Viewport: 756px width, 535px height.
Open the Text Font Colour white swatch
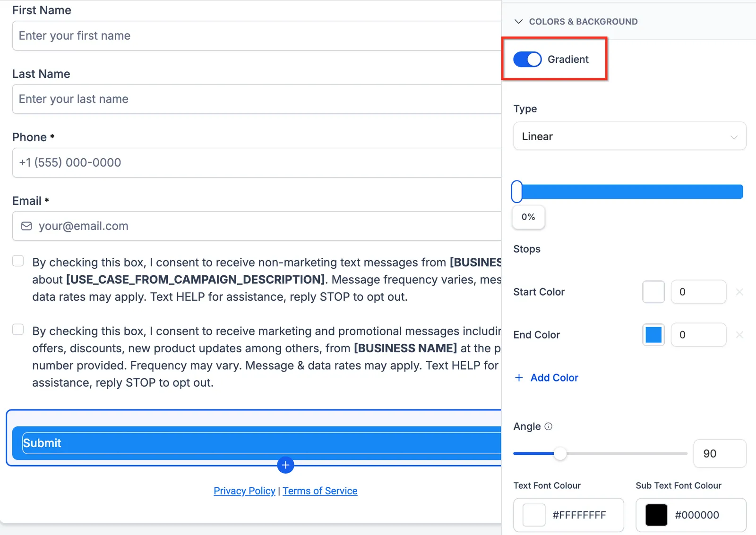[534, 515]
